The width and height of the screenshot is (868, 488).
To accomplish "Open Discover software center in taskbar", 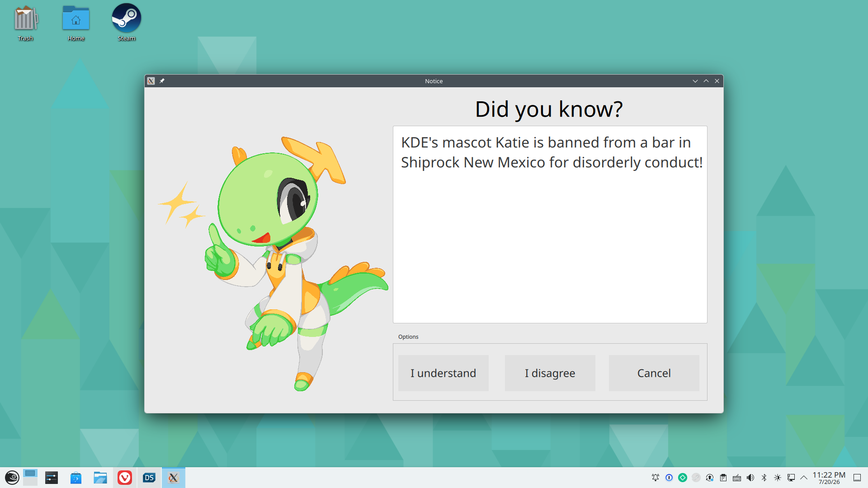I will click(x=76, y=478).
